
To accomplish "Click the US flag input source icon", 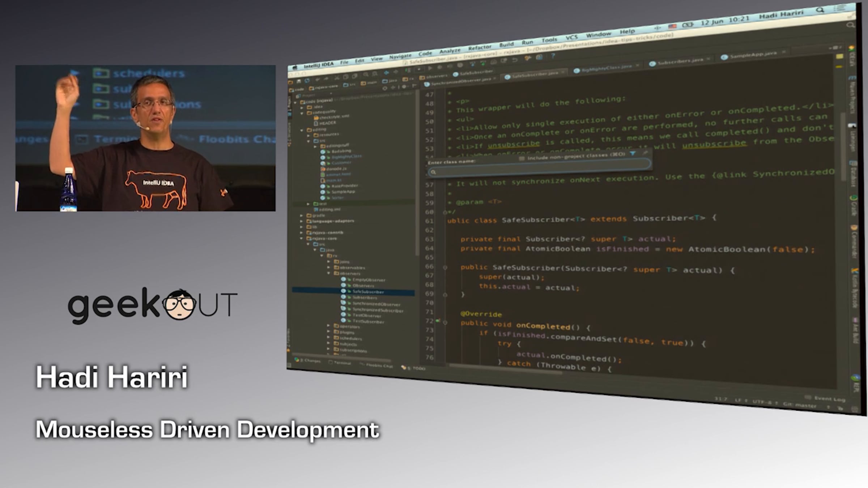I will click(672, 26).
